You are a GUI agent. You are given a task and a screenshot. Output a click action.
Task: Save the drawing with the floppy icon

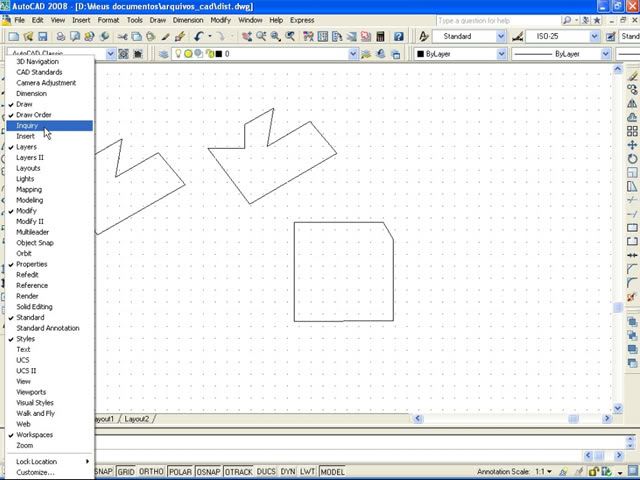click(42, 37)
